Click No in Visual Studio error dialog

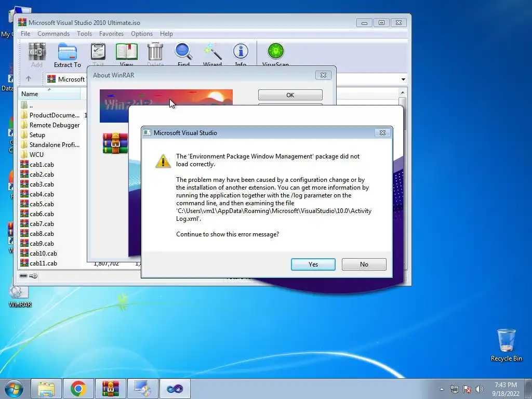[x=364, y=264]
